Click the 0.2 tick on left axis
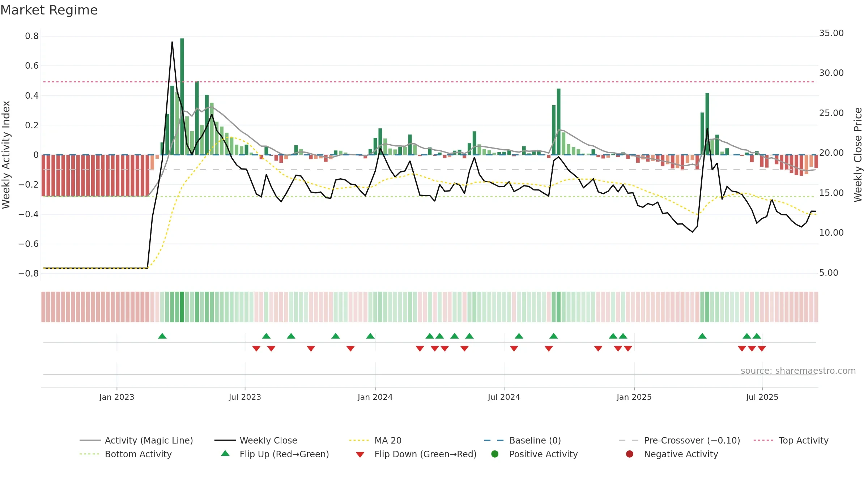868x488 pixels. point(32,125)
